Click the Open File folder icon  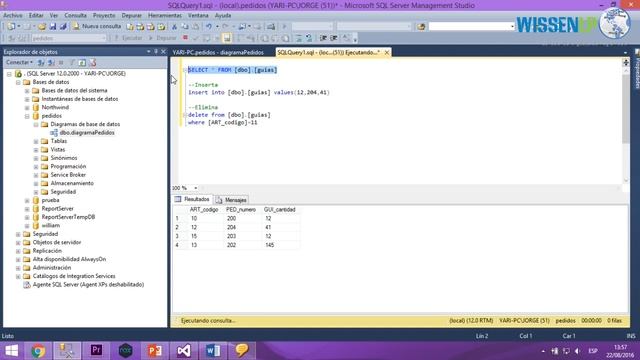(42, 27)
